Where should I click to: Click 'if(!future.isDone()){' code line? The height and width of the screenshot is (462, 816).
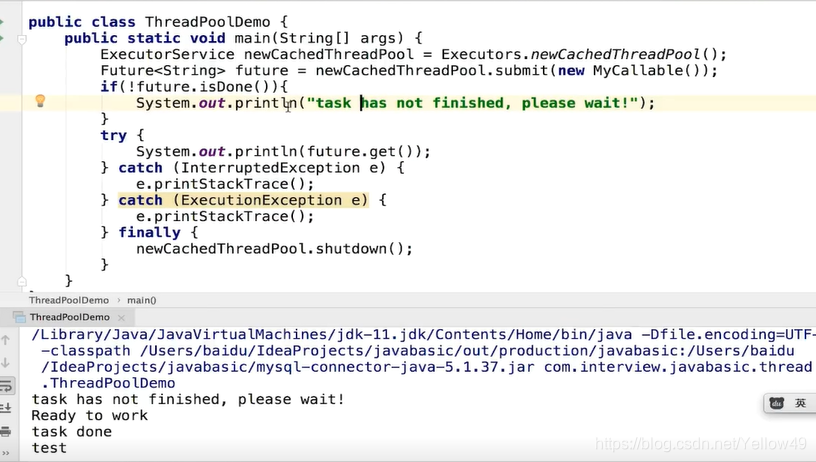click(x=194, y=87)
